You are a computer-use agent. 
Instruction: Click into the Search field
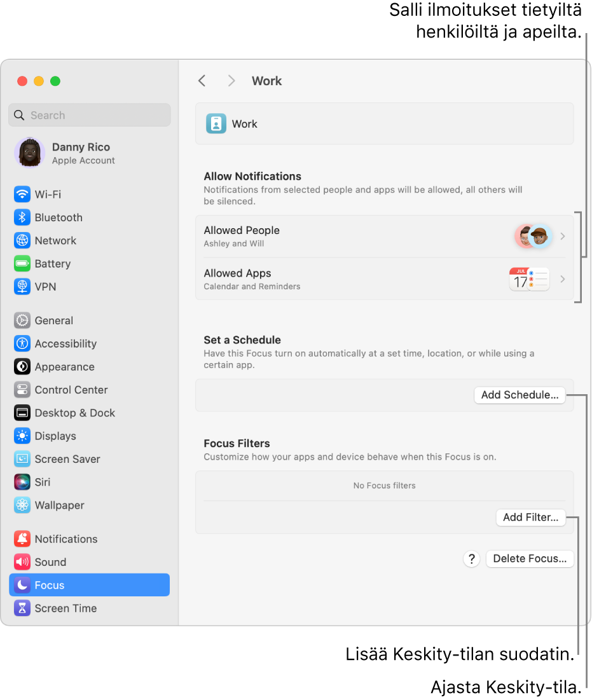89,115
